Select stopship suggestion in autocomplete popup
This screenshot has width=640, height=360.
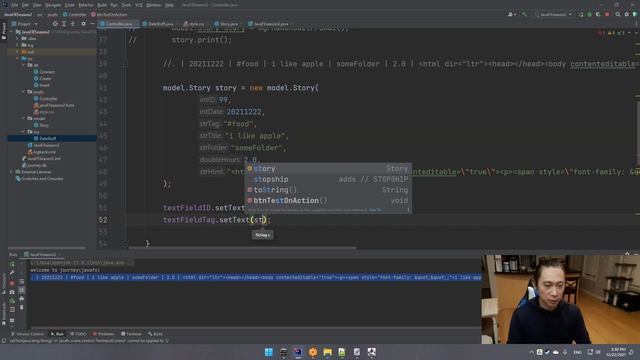pos(328,179)
